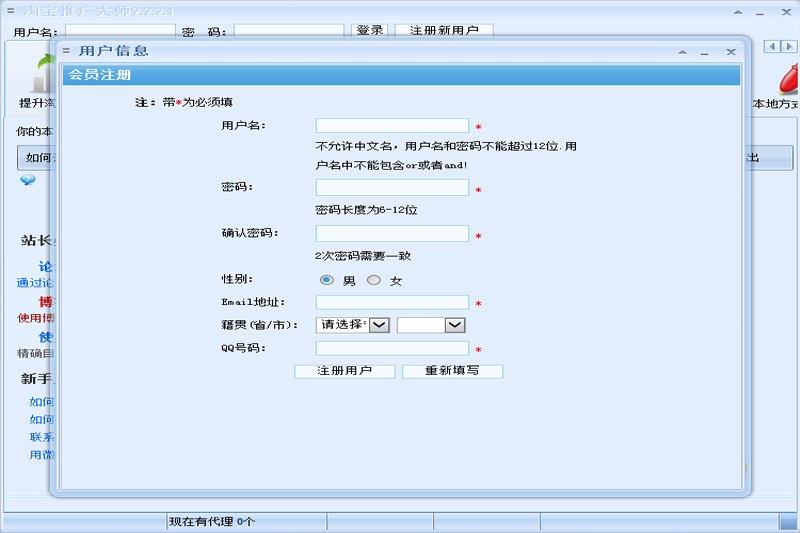
Task: Click the 会员注册 header bar
Action: click(401, 75)
